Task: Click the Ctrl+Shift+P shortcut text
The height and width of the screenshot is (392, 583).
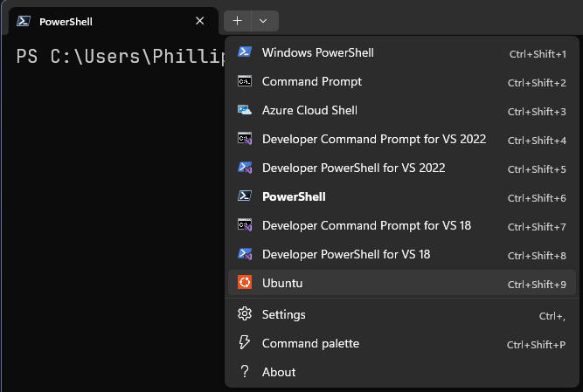Action: click(x=536, y=345)
